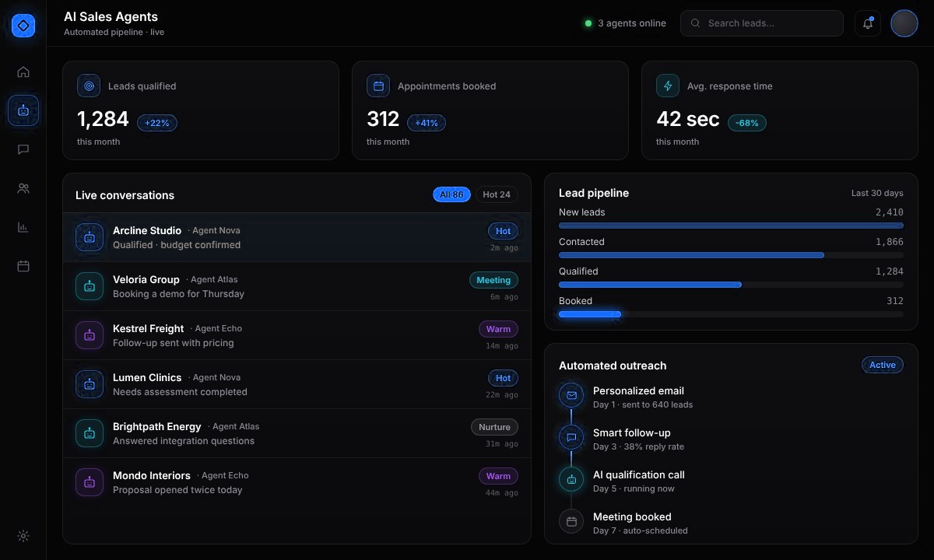The width and height of the screenshot is (934, 560).
Task: Open the Kestrel Freight conversation name
Action: coord(149,328)
